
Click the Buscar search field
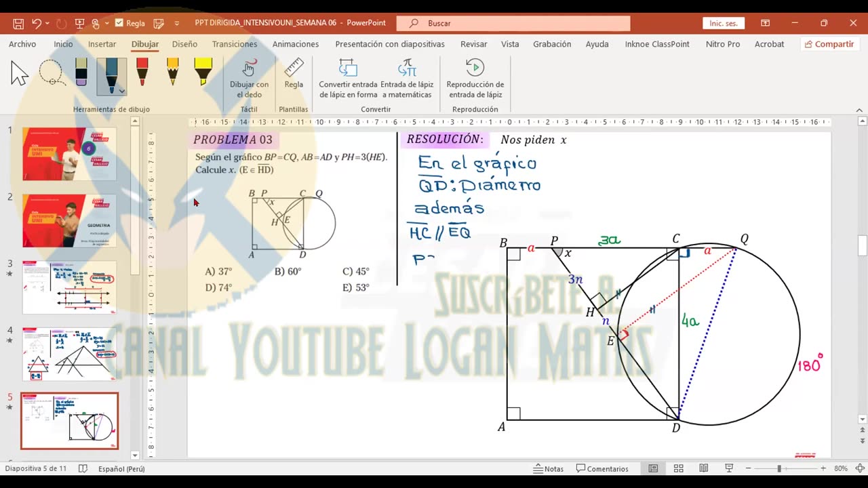tap(513, 23)
